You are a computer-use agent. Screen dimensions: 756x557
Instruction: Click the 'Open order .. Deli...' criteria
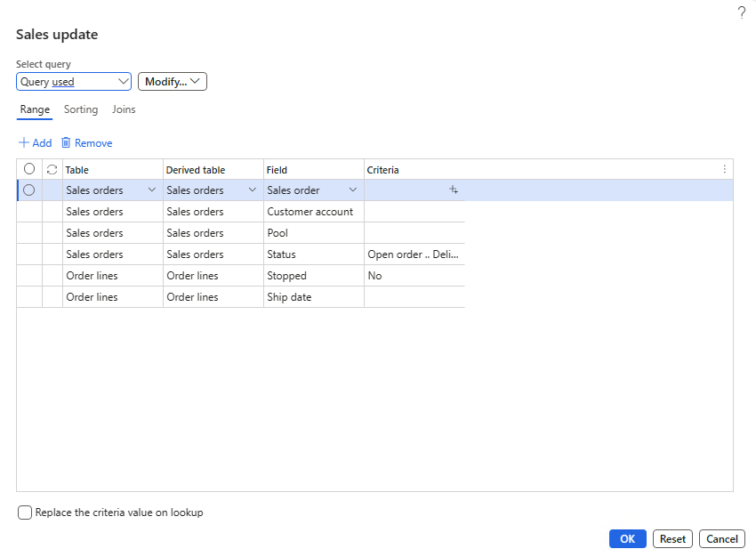414,254
